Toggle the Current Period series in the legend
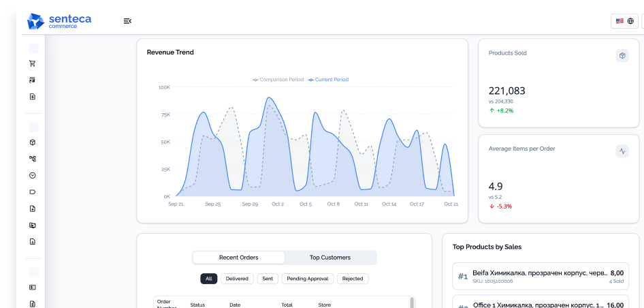The image size is (644, 308). 328,80
